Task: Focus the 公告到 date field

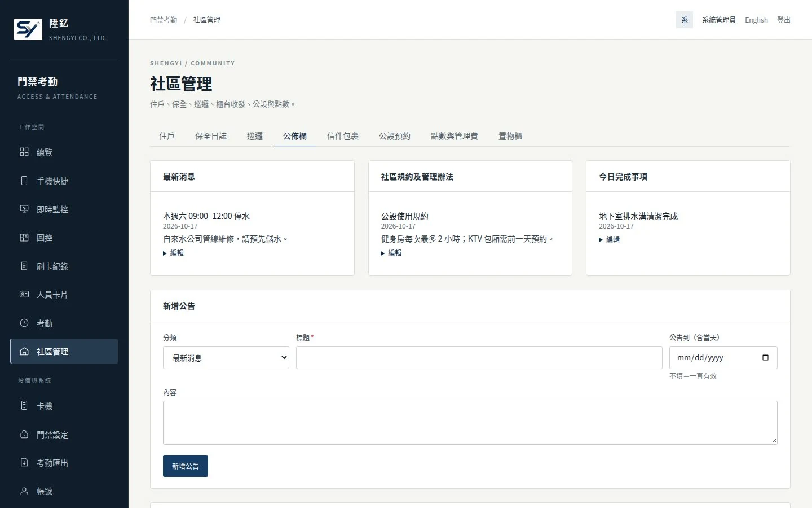Action: point(723,357)
